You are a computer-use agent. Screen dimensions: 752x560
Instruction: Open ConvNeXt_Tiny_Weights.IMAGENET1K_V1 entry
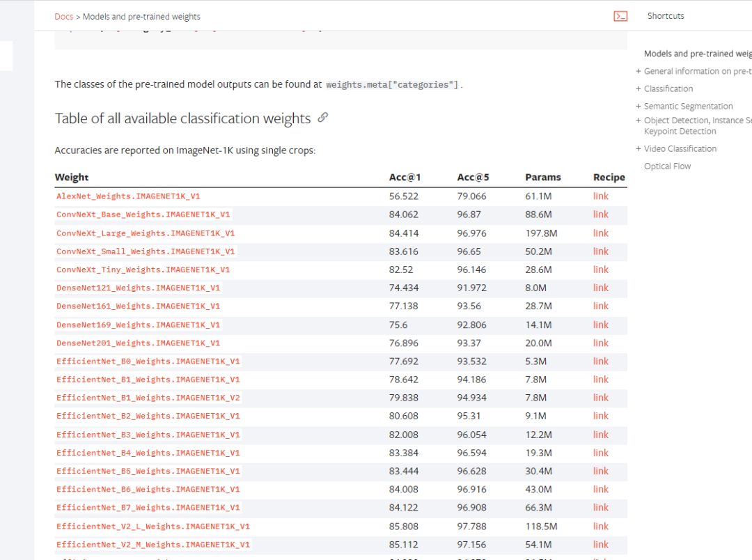click(x=143, y=270)
